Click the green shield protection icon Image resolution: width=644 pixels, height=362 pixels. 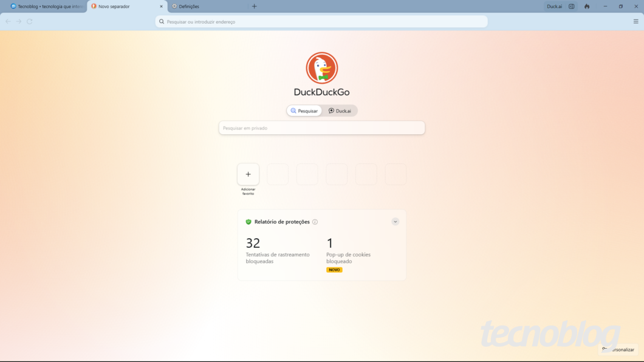248,222
